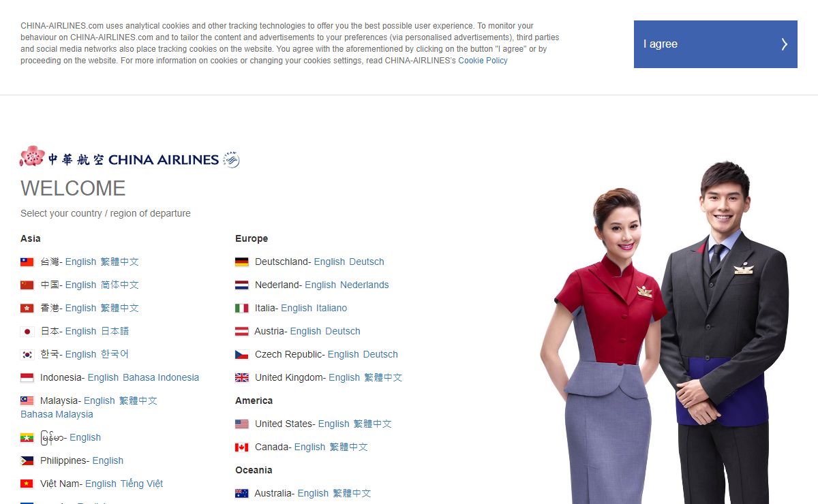Image resolution: width=818 pixels, height=504 pixels.
Task: Click the Malaysia flag icon
Action: coord(27,400)
